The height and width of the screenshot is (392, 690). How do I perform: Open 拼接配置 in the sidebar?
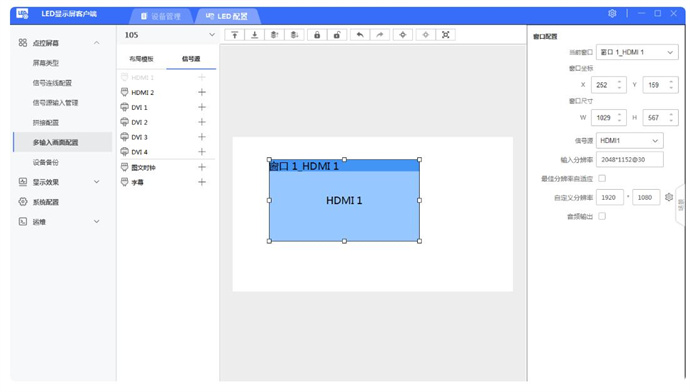(46, 123)
